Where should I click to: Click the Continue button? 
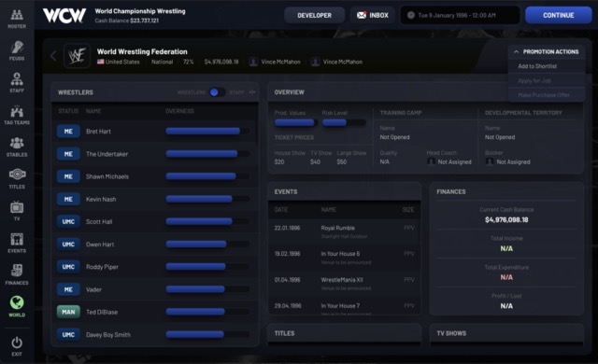559,15
